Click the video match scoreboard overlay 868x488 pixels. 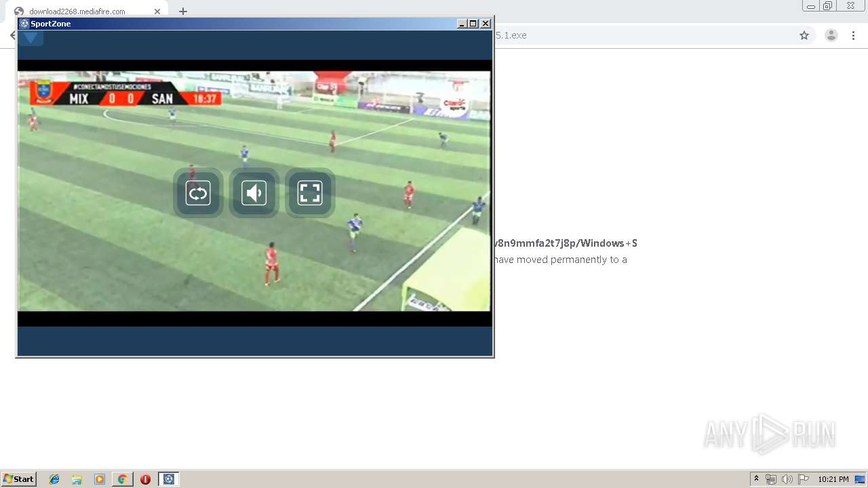tap(125, 94)
